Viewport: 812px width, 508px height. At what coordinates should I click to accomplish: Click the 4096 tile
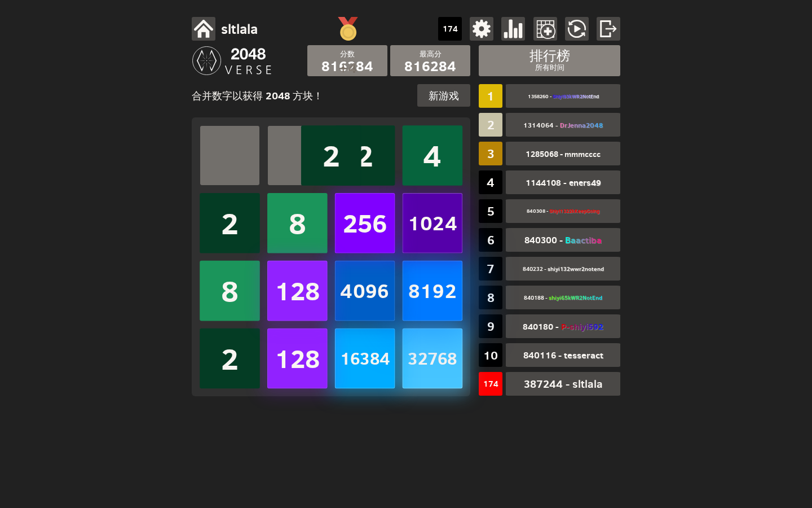tap(365, 291)
